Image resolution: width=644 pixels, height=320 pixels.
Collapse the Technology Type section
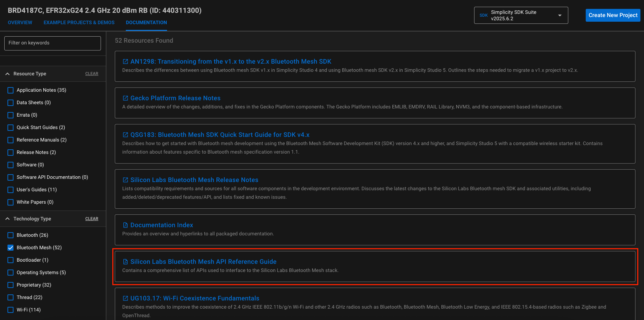7,219
